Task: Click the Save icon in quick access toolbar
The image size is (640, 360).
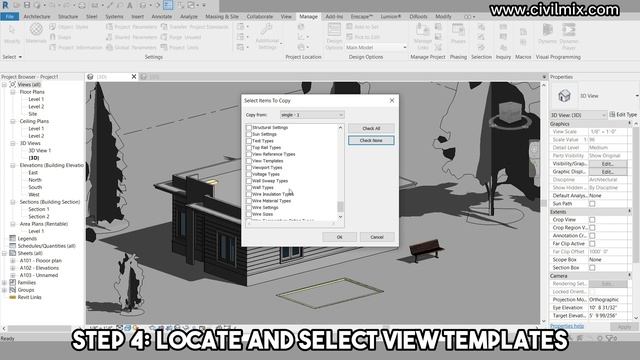Action: [x=27, y=5]
